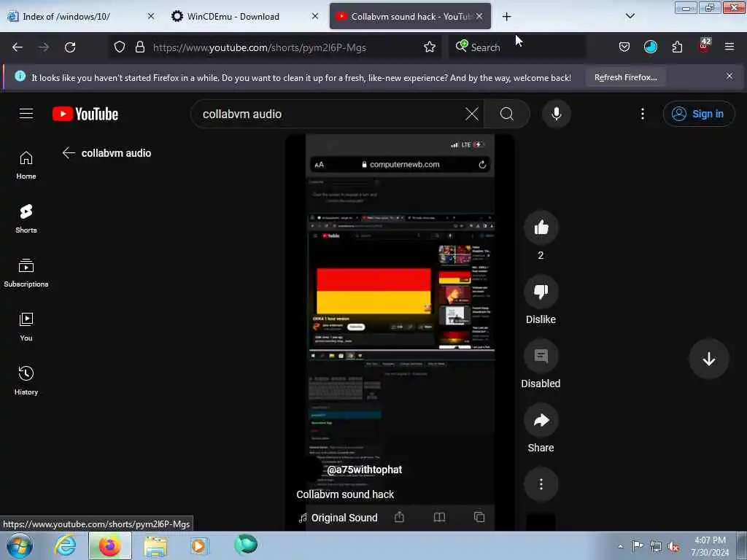Image resolution: width=747 pixels, height=560 pixels.
Task: Clear the YouTube search query
Action: pos(472,114)
